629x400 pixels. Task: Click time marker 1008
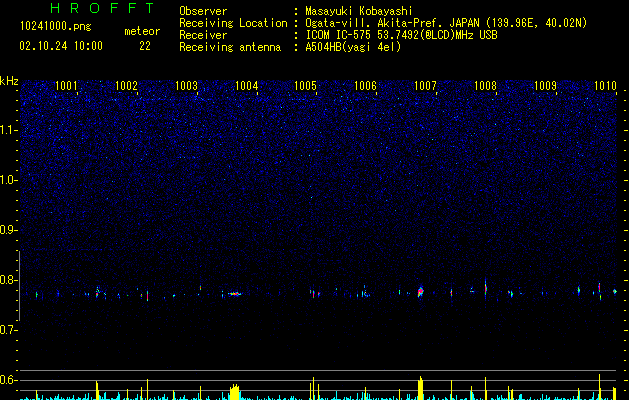click(x=485, y=86)
